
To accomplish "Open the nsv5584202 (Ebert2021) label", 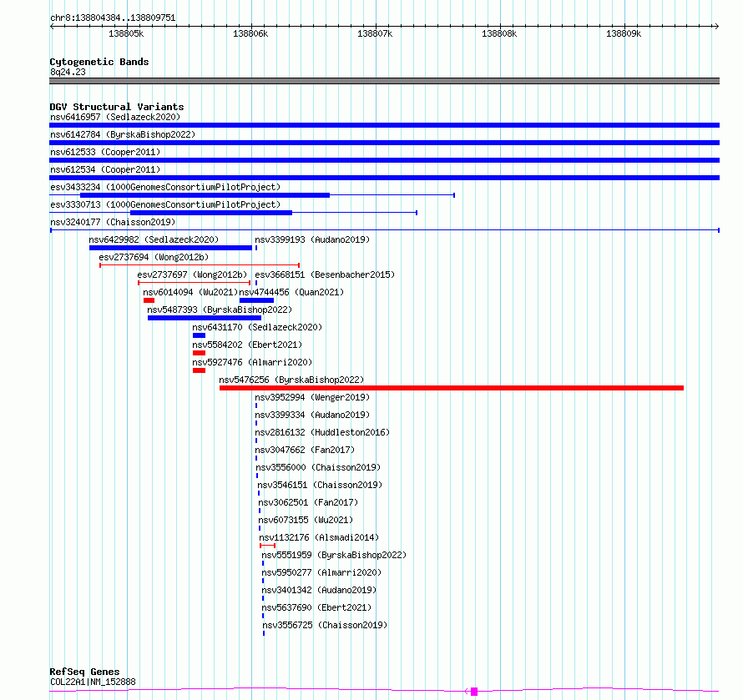I will click(x=247, y=345).
